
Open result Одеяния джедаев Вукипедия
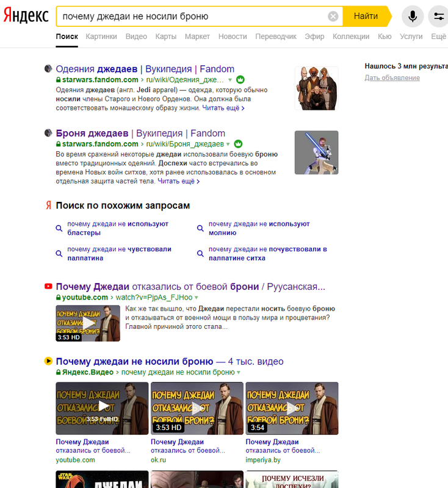[145, 69]
